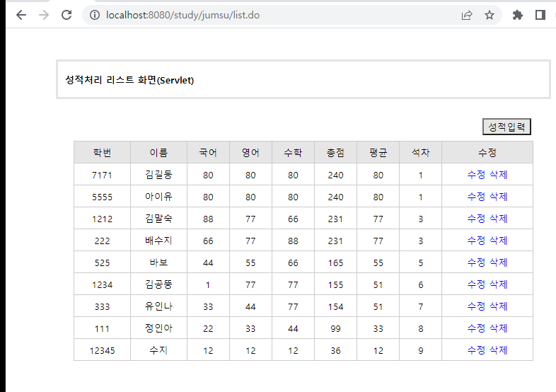Click the 국어 column header

click(x=208, y=153)
